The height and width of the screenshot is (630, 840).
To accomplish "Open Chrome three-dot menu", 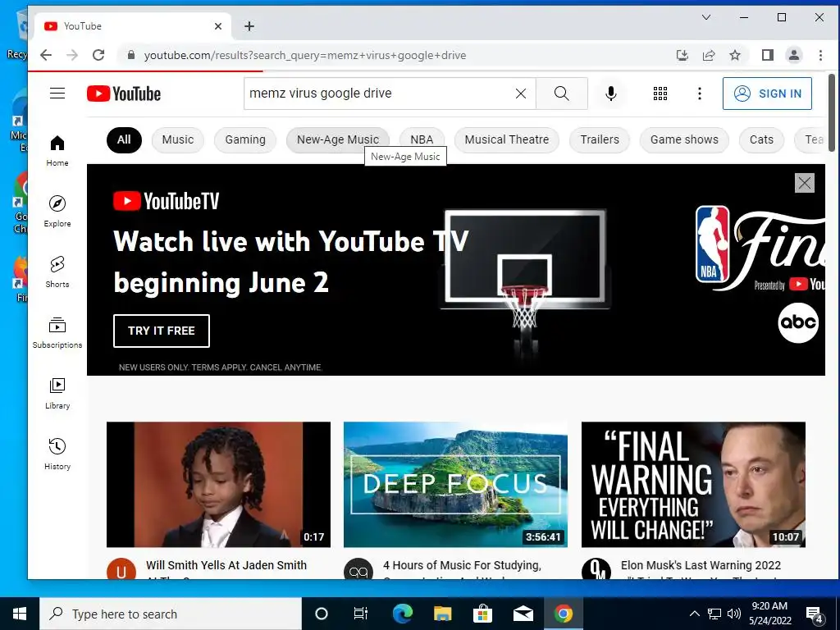I will (x=820, y=55).
